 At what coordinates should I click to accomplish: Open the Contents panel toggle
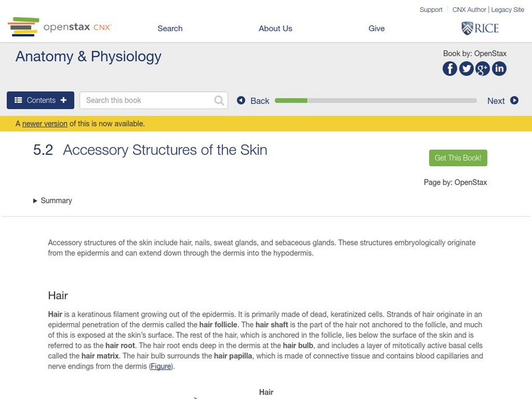(41, 100)
